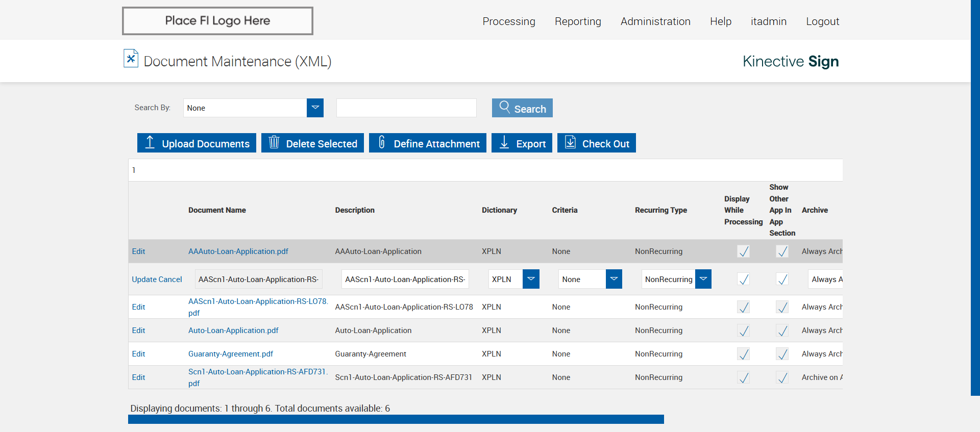Click the Recurring Type column header
Viewport: 980px width, 432px height.
point(661,210)
